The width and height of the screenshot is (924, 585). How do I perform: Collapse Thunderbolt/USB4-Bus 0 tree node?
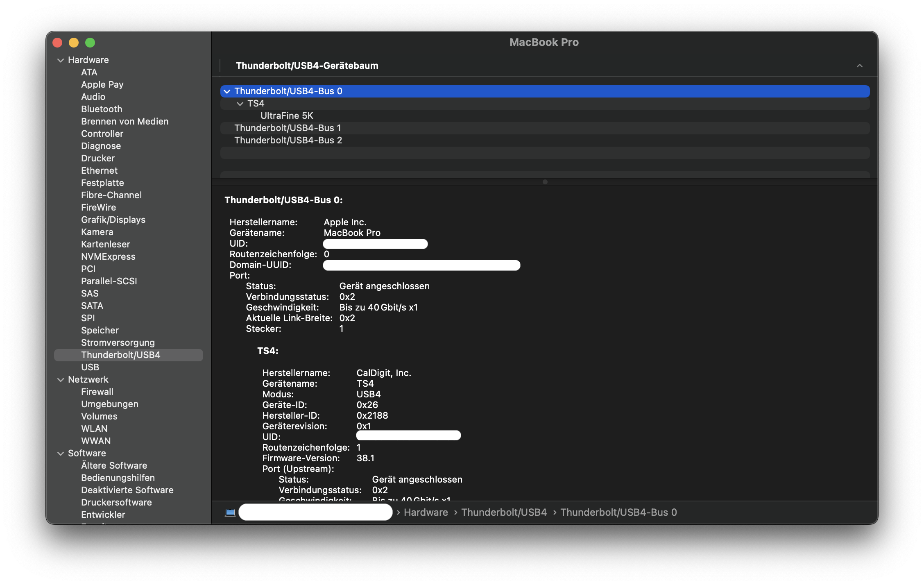pos(227,91)
